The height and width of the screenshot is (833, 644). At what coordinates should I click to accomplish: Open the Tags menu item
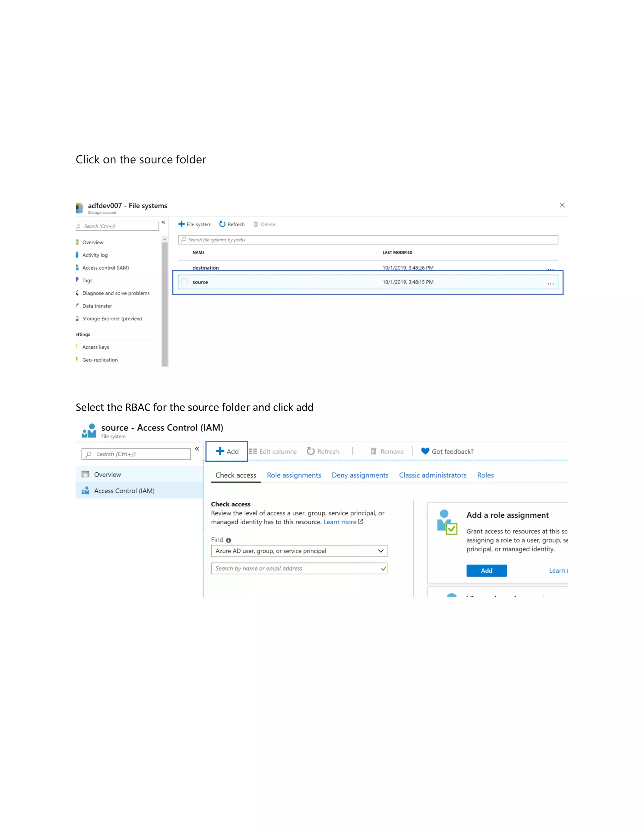[87, 280]
